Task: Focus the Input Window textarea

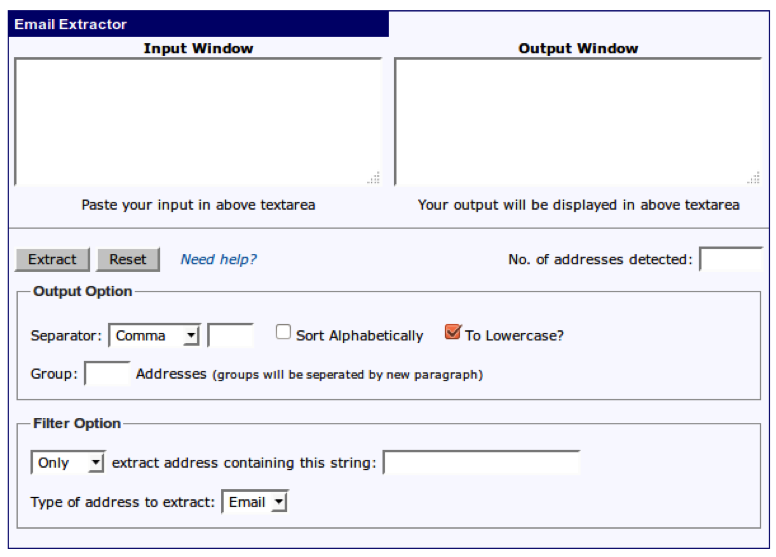Action: pyautogui.click(x=198, y=122)
